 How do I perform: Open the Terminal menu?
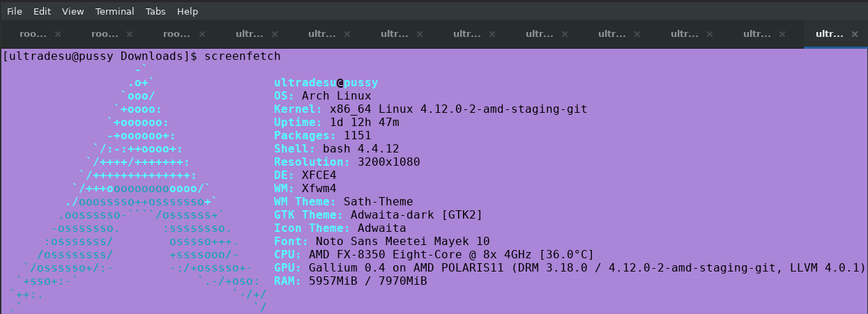click(115, 12)
